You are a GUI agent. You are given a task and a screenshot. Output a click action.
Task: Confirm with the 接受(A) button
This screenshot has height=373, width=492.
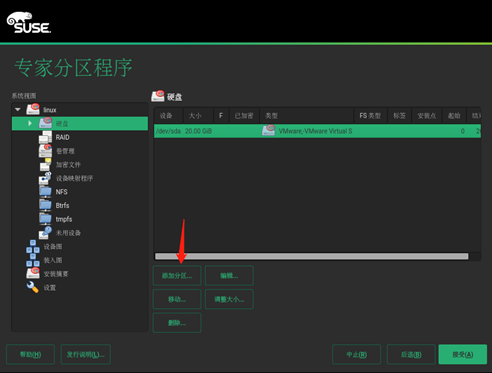point(463,354)
